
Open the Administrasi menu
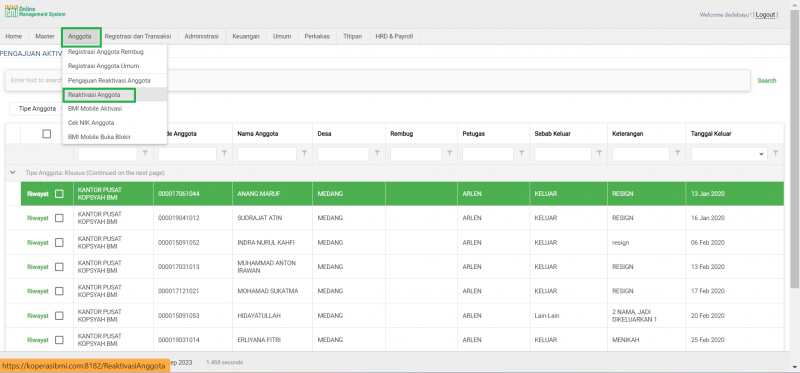(202, 37)
